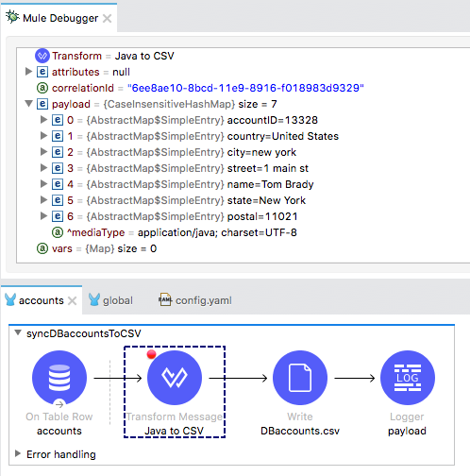
Task: Select the application/java; charset=UTF-8 value
Action: 217,232
